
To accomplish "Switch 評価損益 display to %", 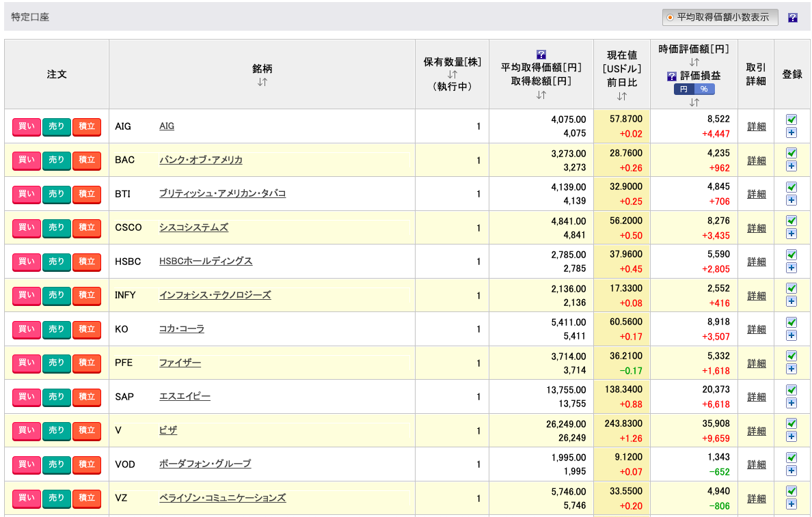I will [x=704, y=89].
